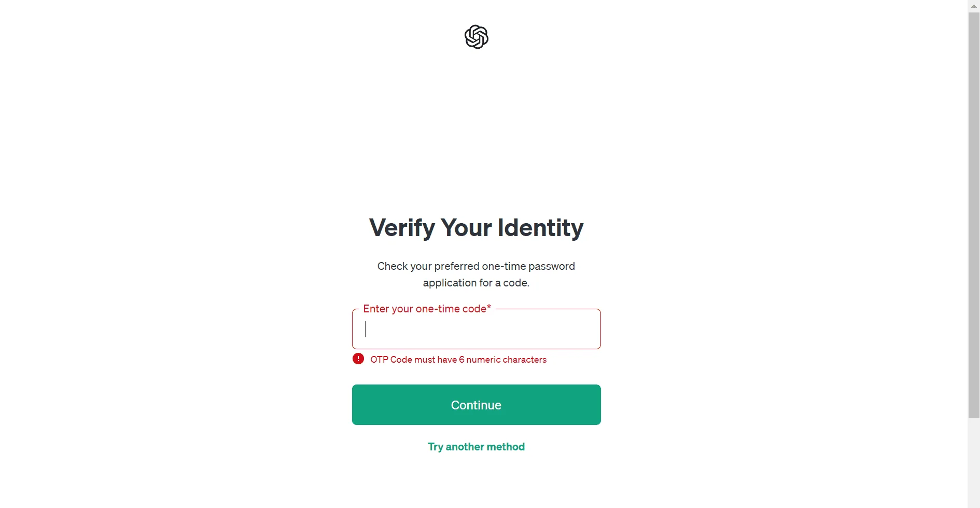The image size is (980, 508).
Task: Click the OpenAI knot logo
Action: click(x=476, y=37)
